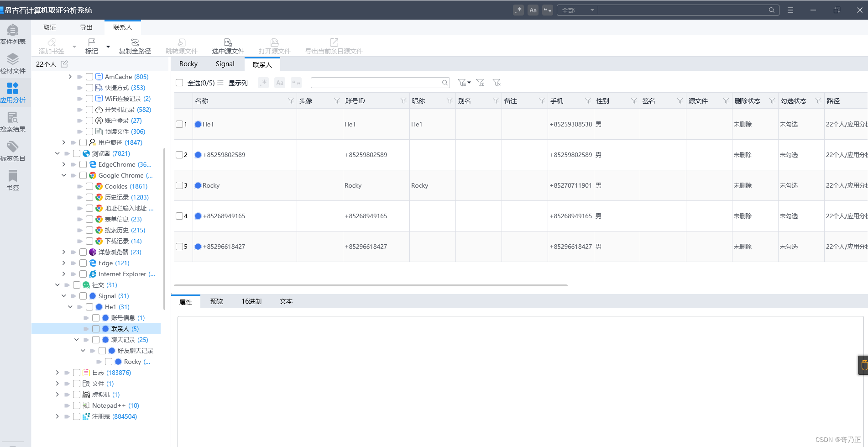Switch to the Signal tab
Viewport: 868px width, 447px height.
point(225,64)
